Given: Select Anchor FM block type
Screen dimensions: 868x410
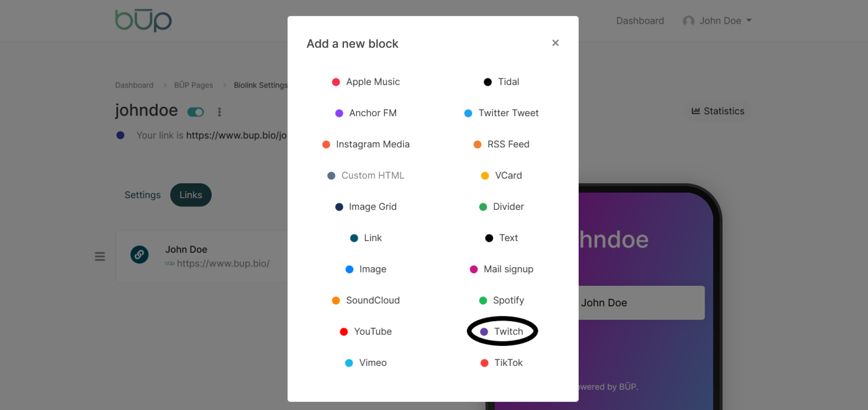Looking at the screenshot, I should (x=366, y=113).
